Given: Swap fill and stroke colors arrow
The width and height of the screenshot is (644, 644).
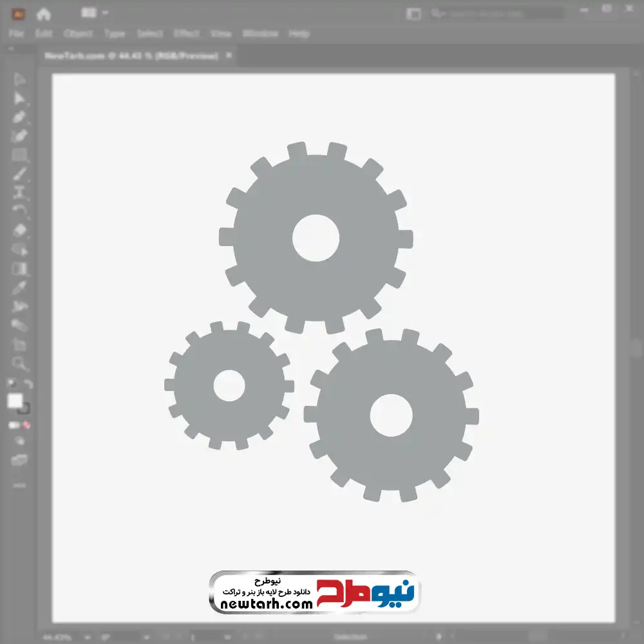Looking at the screenshot, I should [x=28, y=384].
